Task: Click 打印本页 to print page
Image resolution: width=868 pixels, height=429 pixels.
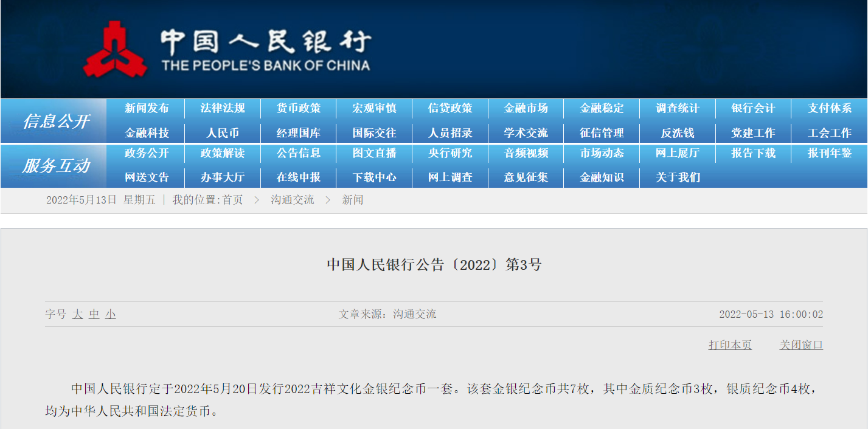Action: point(730,345)
